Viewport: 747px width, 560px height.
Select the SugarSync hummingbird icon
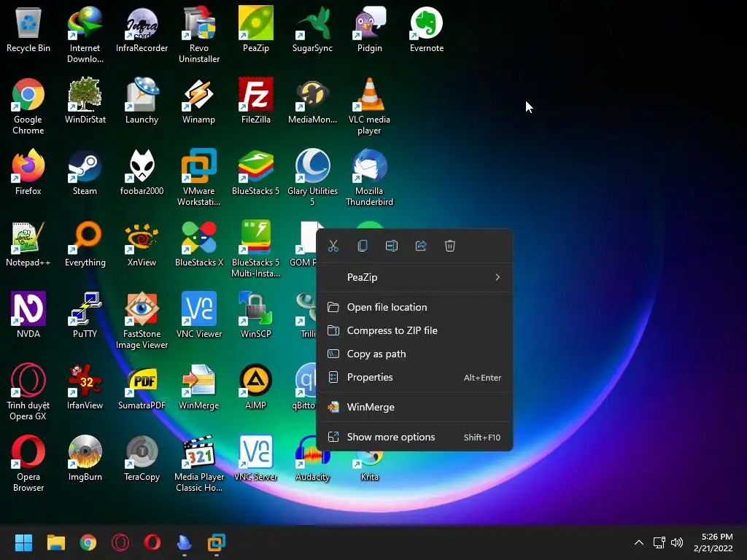click(312, 28)
